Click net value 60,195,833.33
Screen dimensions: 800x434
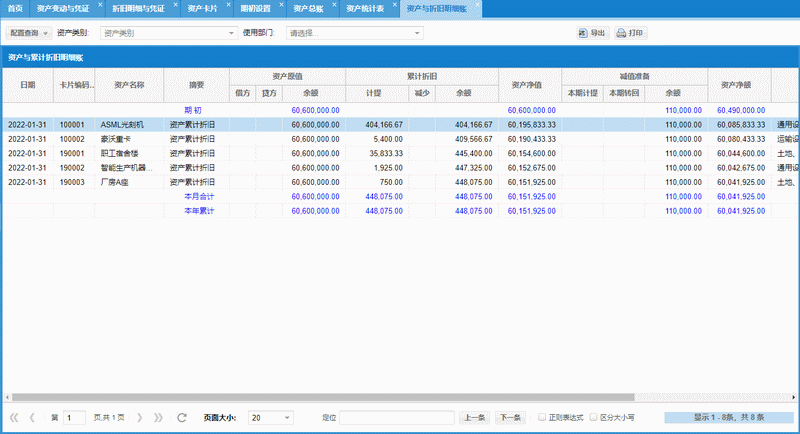click(x=532, y=125)
